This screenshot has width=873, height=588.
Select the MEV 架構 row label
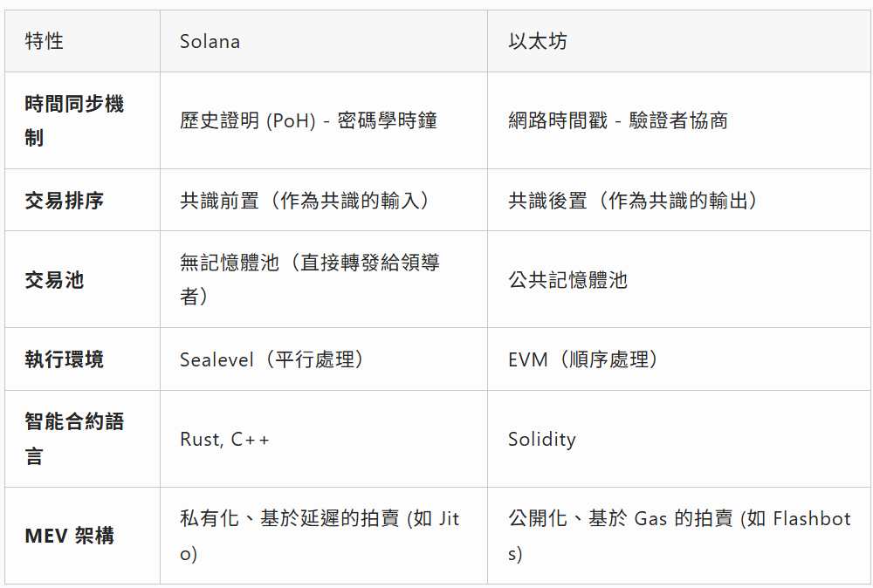click(70, 536)
